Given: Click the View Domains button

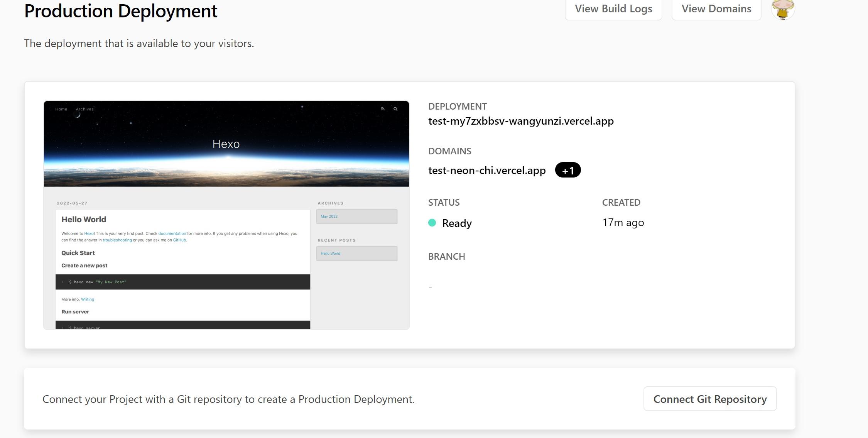Looking at the screenshot, I should point(716,9).
